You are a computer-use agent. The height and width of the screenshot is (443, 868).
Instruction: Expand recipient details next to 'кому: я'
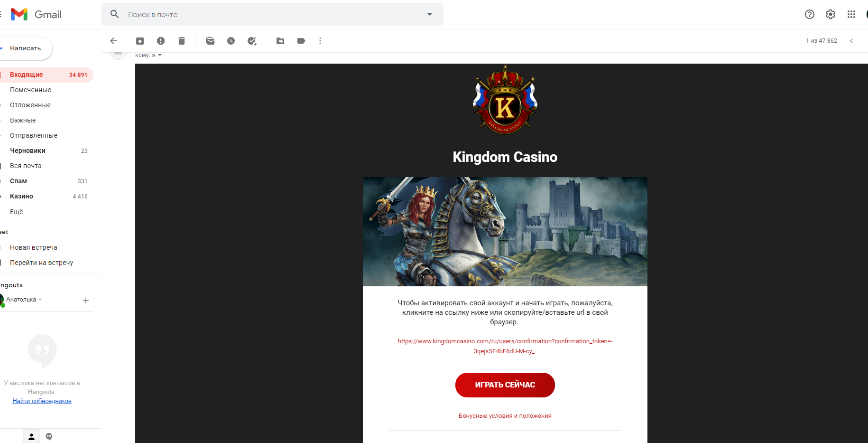click(160, 55)
